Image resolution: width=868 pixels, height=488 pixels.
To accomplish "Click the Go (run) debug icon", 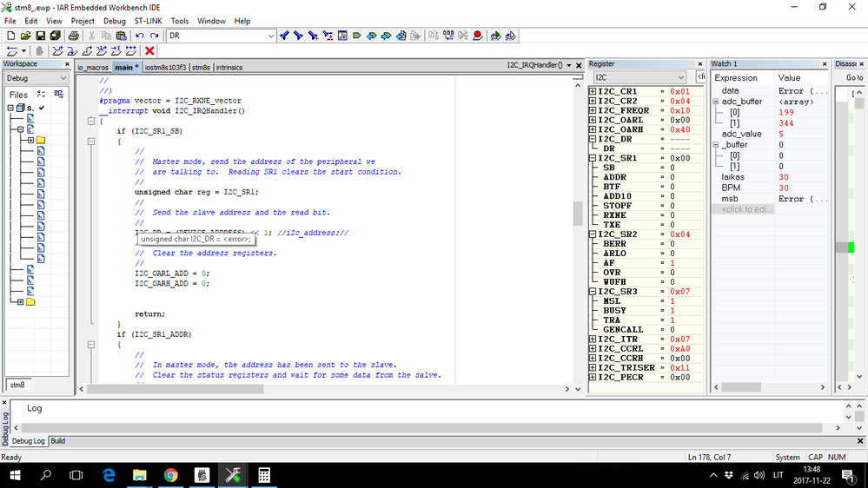I will pyautogui.click(x=130, y=51).
